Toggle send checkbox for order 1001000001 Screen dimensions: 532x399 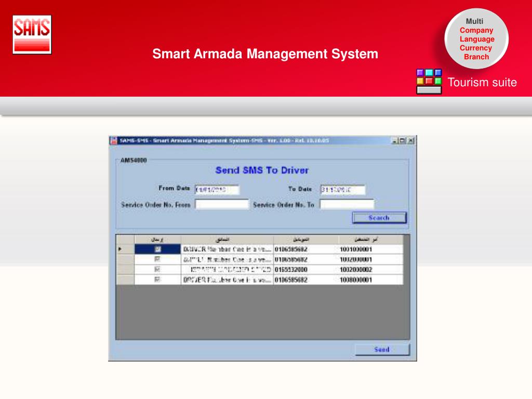point(157,249)
